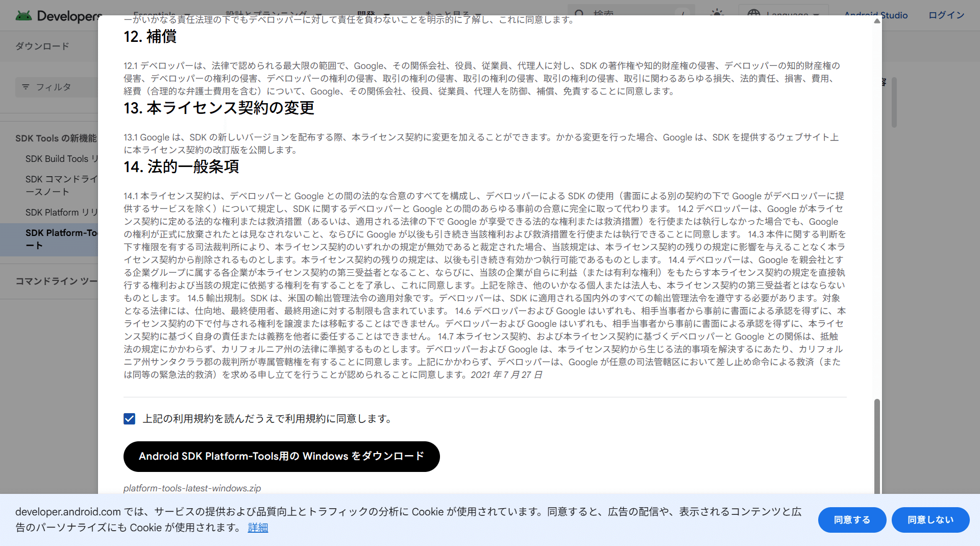The height and width of the screenshot is (546, 980).
Task: Click the dialog scroll-up arrow
Action: [x=877, y=21]
